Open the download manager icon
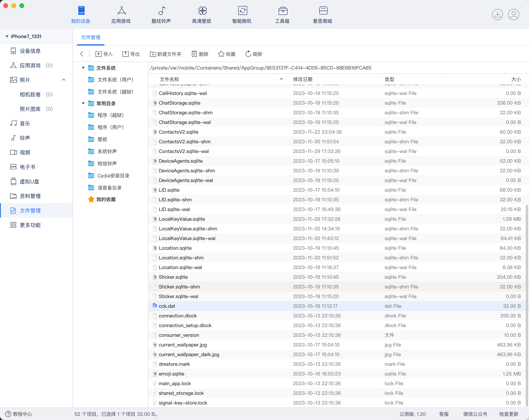The image size is (529, 420). [497, 15]
